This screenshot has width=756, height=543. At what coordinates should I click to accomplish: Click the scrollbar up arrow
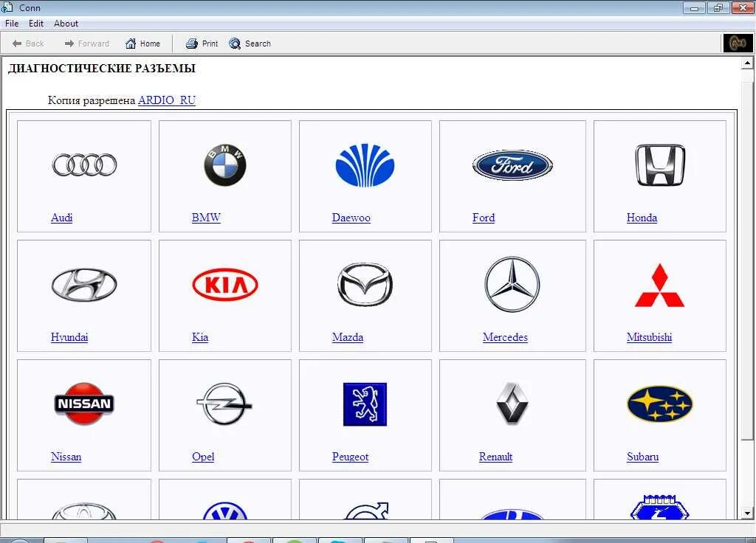coord(747,63)
